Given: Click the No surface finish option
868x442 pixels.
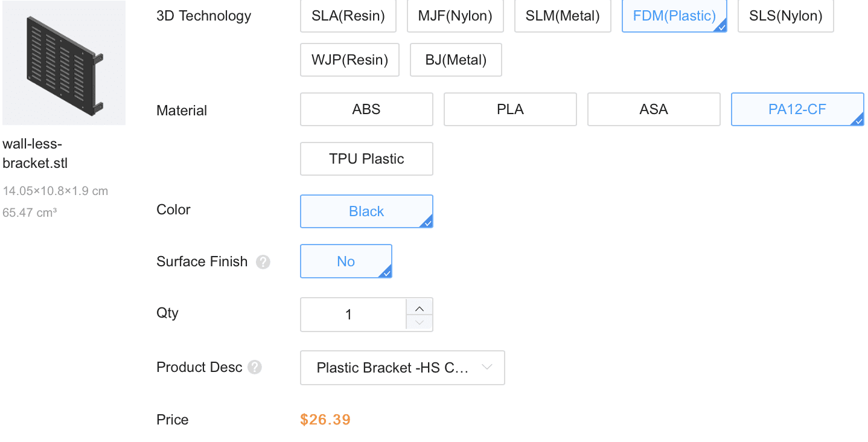Looking at the screenshot, I should tap(346, 261).
